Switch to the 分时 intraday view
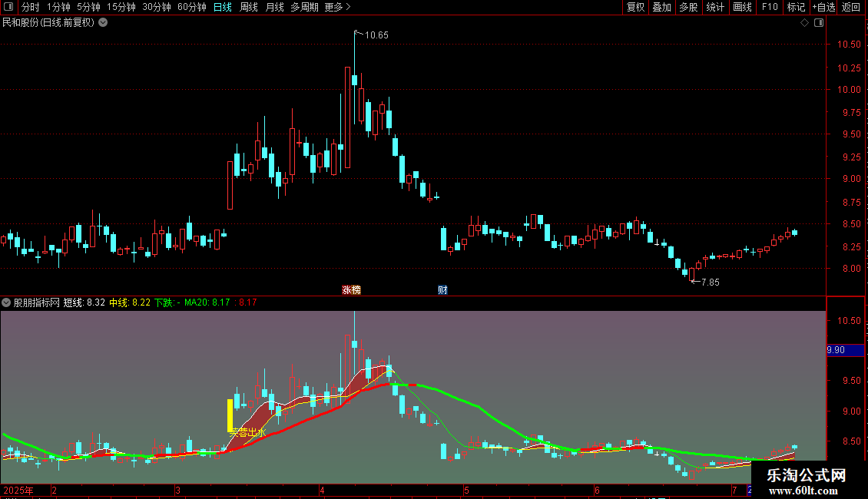The height and width of the screenshot is (499, 868). 31,7
